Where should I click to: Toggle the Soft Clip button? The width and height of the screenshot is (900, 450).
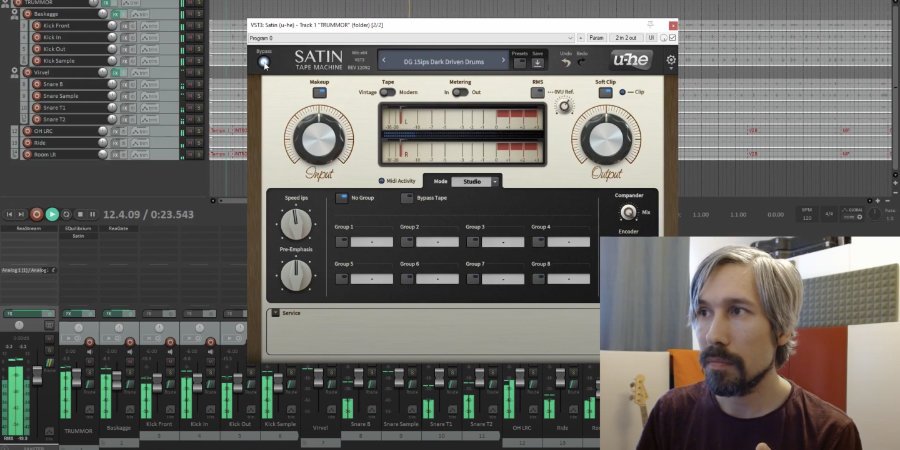606,92
